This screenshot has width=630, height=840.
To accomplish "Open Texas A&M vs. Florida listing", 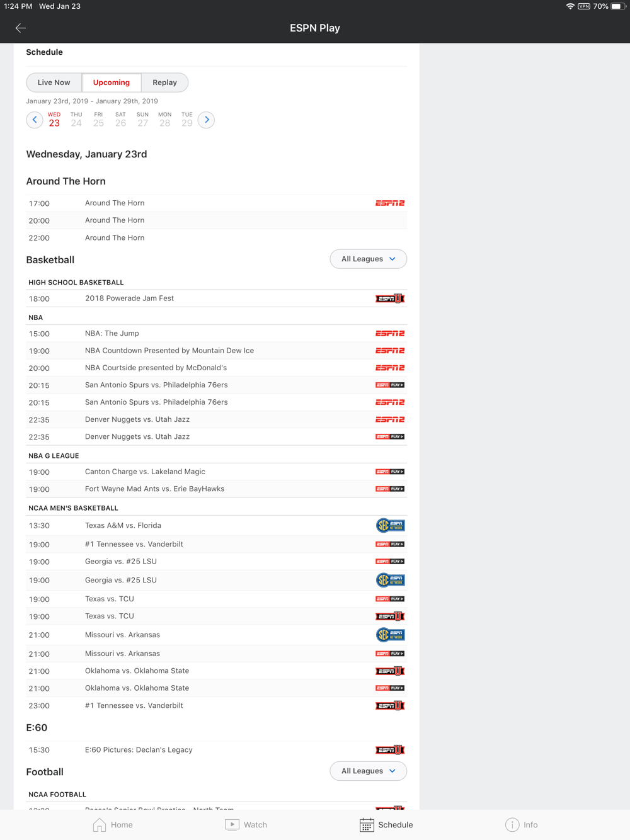I will [217, 525].
